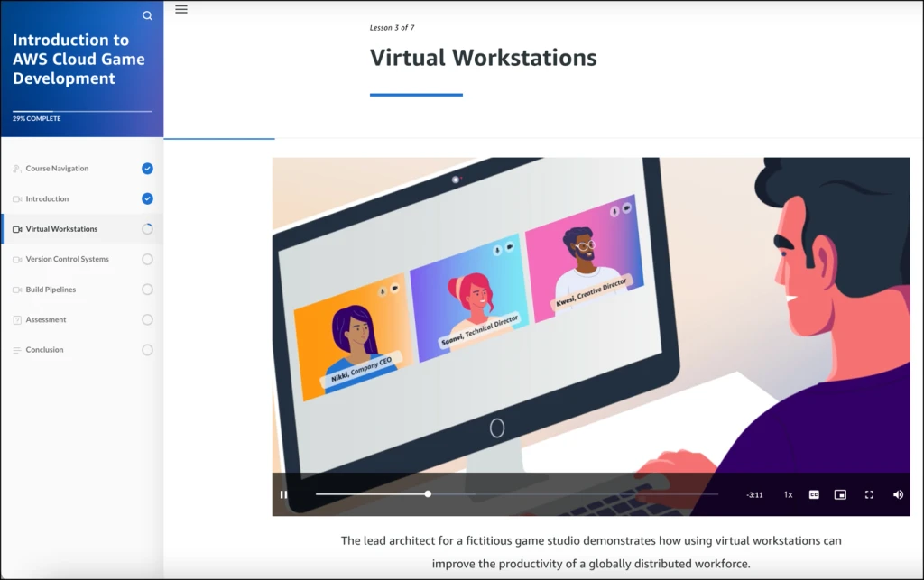This screenshot has height=580, width=924.
Task: Toggle closed captions CC button
Action: point(814,494)
